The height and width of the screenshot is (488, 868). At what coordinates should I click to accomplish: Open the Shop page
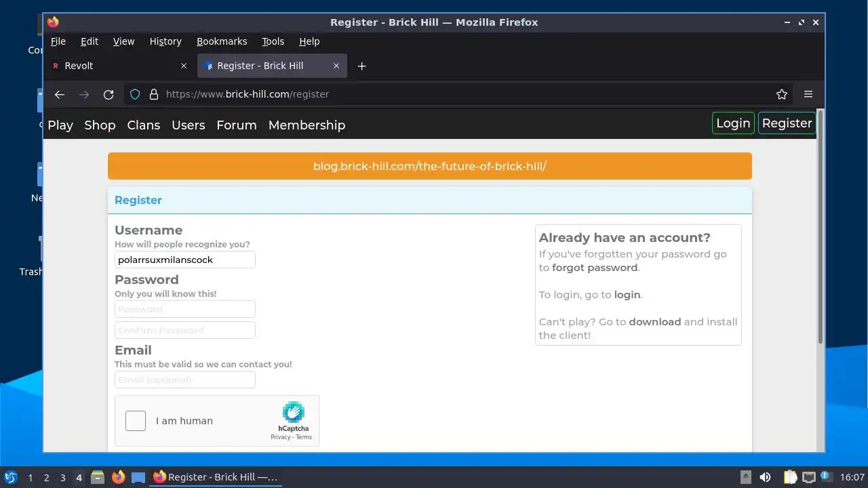click(100, 125)
